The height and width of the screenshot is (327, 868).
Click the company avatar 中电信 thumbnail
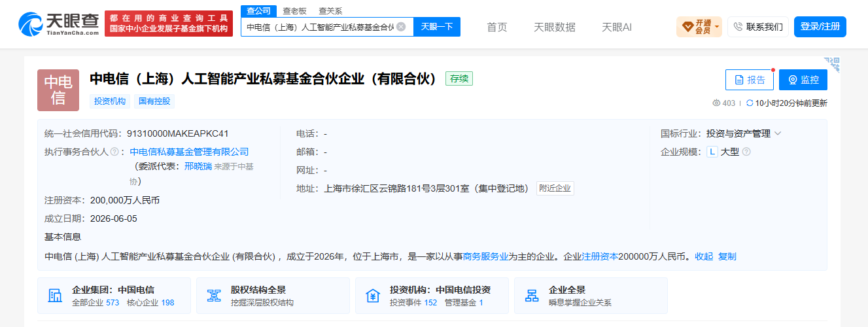(58, 90)
